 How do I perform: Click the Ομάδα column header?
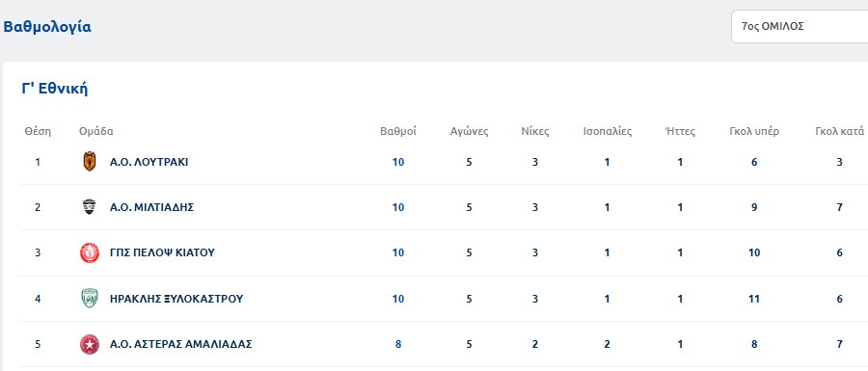click(x=96, y=132)
